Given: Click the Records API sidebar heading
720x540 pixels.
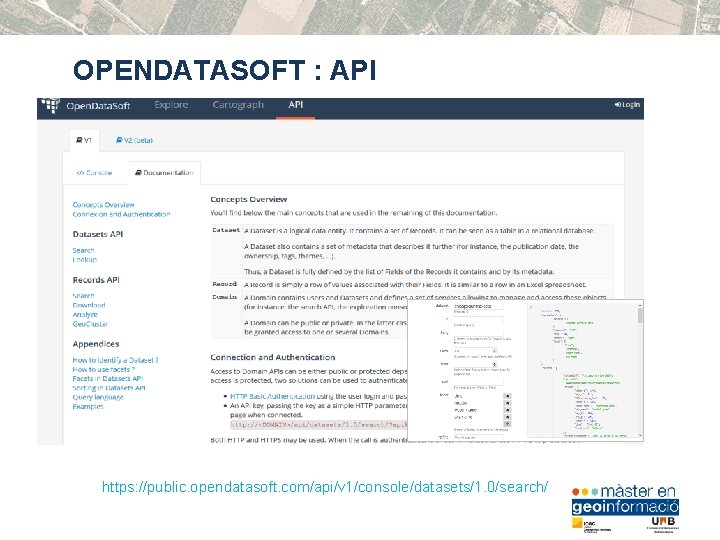Looking at the screenshot, I should [x=96, y=280].
